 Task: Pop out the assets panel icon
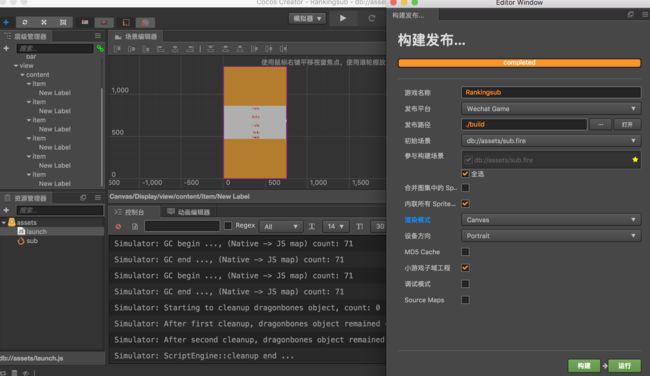pyautogui.click(x=83, y=198)
